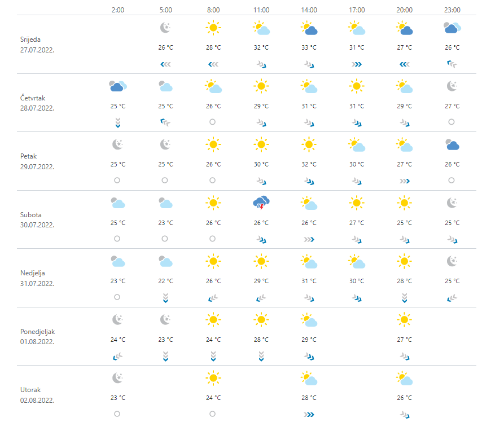The height and width of the screenshot is (422, 504).
Task: Click the Subota 30.07.2022. row label
Action: pos(36,219)
